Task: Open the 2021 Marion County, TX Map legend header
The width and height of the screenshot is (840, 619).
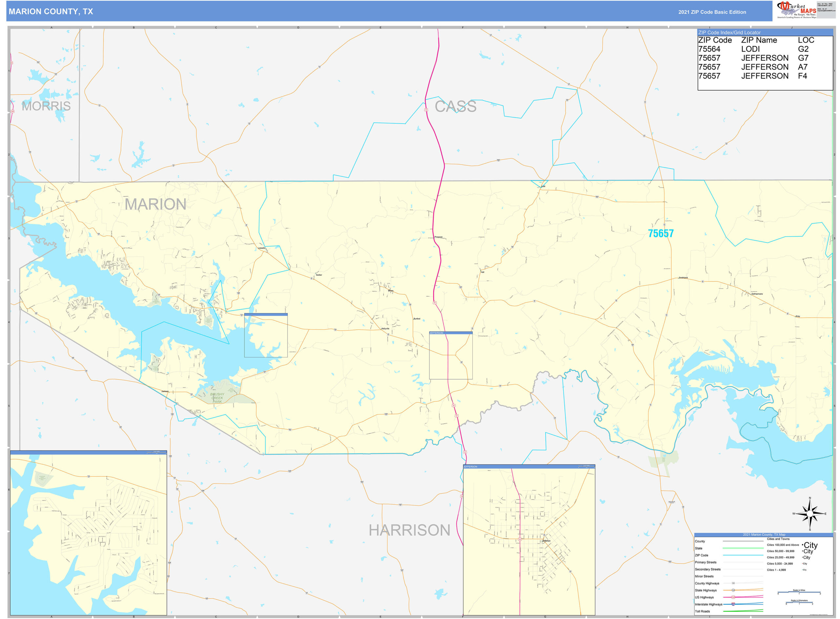Action: point(764,535)
